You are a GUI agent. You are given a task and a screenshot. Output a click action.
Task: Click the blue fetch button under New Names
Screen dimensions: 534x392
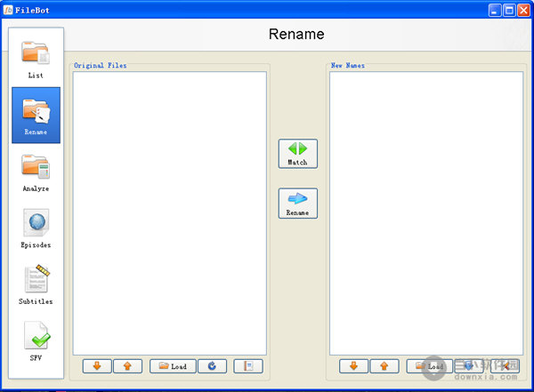469,366
